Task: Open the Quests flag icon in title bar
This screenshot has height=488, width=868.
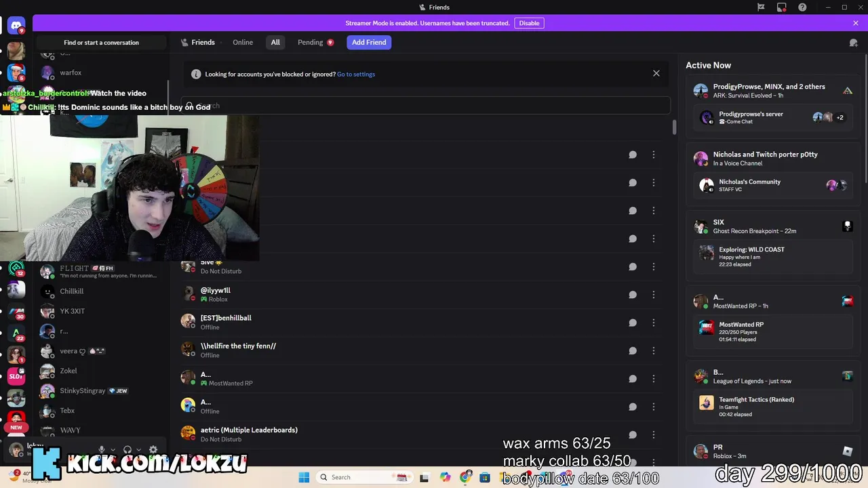Action: pos(761,7)
